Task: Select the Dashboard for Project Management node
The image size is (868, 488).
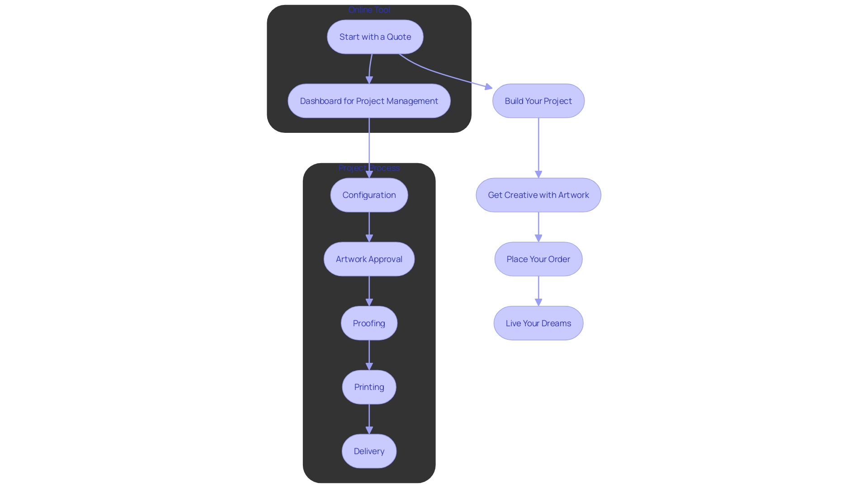Action: pyautogui.click(x=369, y=100)
